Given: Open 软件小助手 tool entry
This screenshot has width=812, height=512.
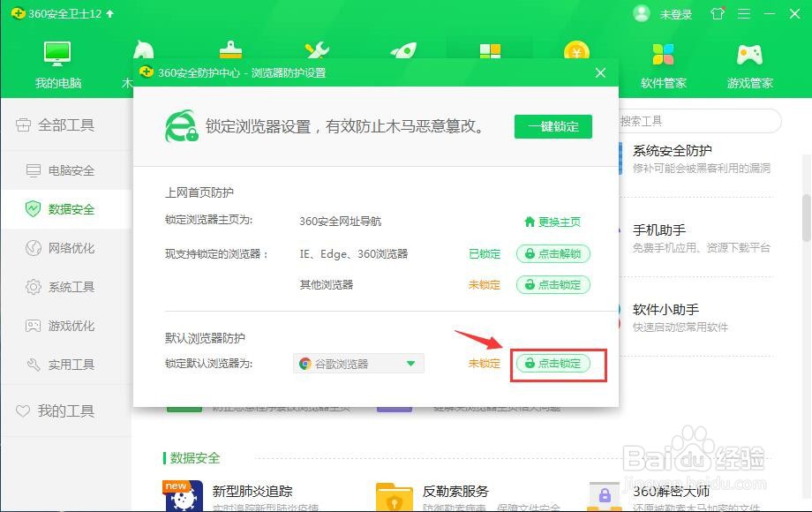Looking at the screenshot, I should point(680,318).
